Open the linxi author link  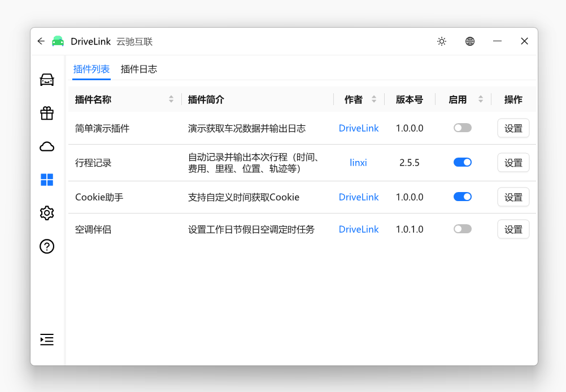click(x=358, y=162)
